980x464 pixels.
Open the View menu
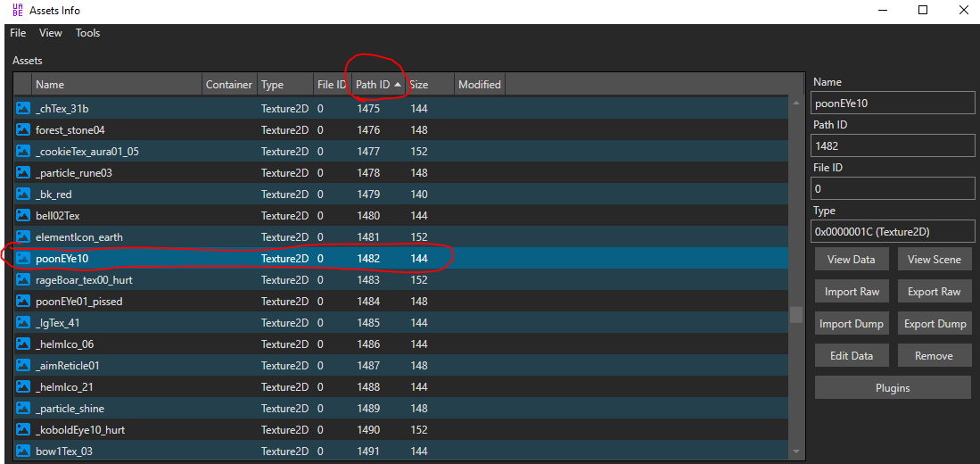pos(51,33)
